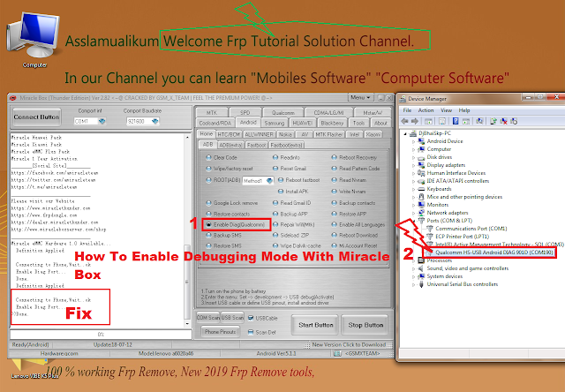The width and height of the screenshot is (565, 392).
Task: Open the Comport Baudrate 921600 dropdown
Action: click(x=155, y=122)
